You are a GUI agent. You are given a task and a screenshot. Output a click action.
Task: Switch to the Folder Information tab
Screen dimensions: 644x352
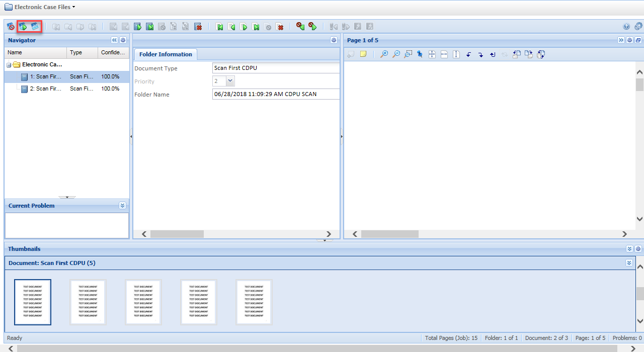tap(166, 54)
